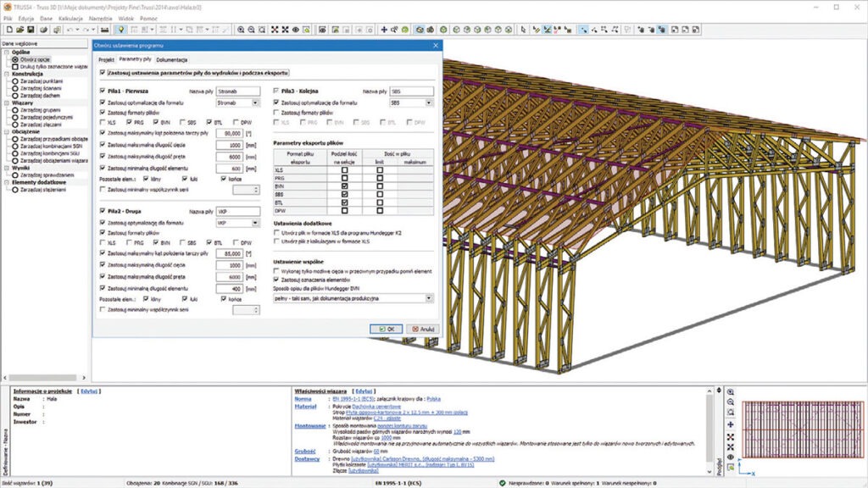Click the Piła1 maximum blade angle field 80,000
Viewport: 868px width, 488px height.
coord(230,133)
